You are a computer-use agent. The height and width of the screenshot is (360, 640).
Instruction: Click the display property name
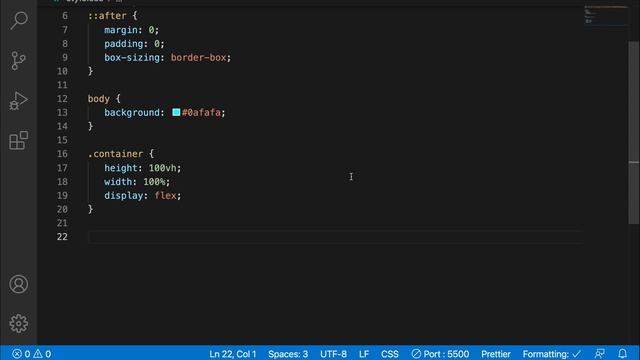[x=124, y=196]
